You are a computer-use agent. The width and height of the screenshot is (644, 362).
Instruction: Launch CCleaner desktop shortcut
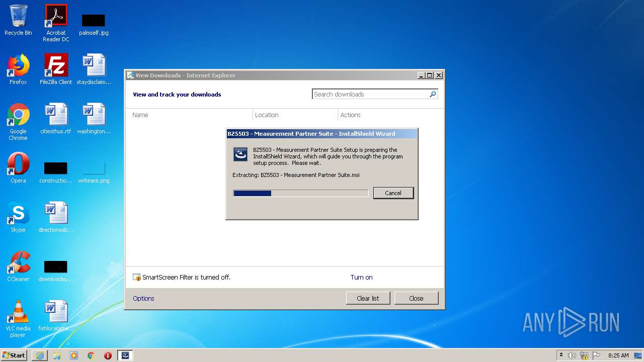tap(18, 266)
